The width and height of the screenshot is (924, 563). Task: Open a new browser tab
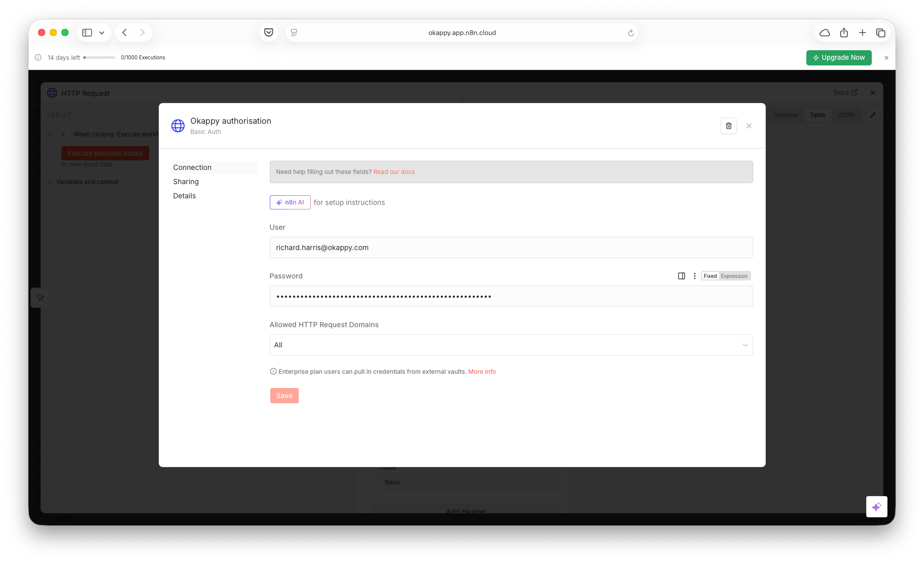pos(862,32)
